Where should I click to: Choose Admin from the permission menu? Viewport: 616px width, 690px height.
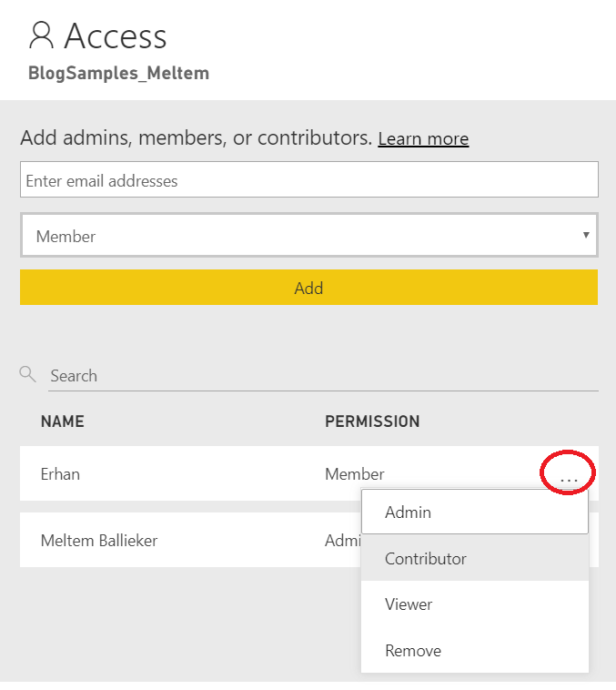(x=409, y=512)
